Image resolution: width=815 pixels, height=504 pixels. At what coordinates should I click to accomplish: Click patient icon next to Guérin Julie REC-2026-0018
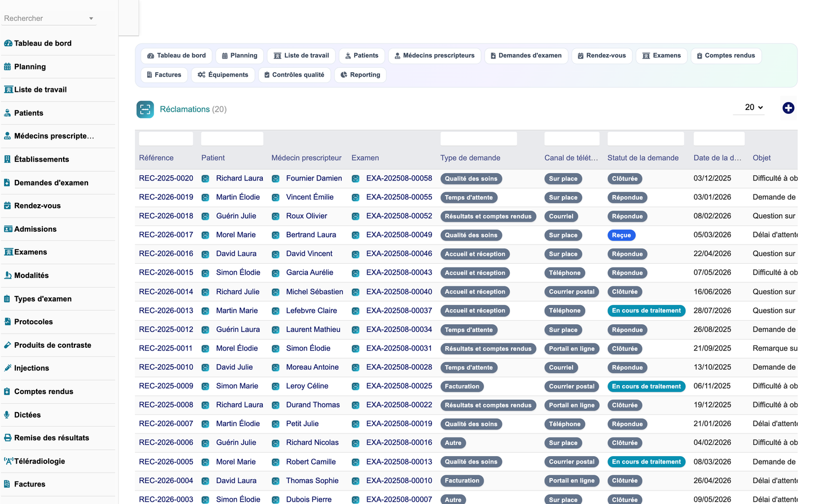[x=205, y=216]
